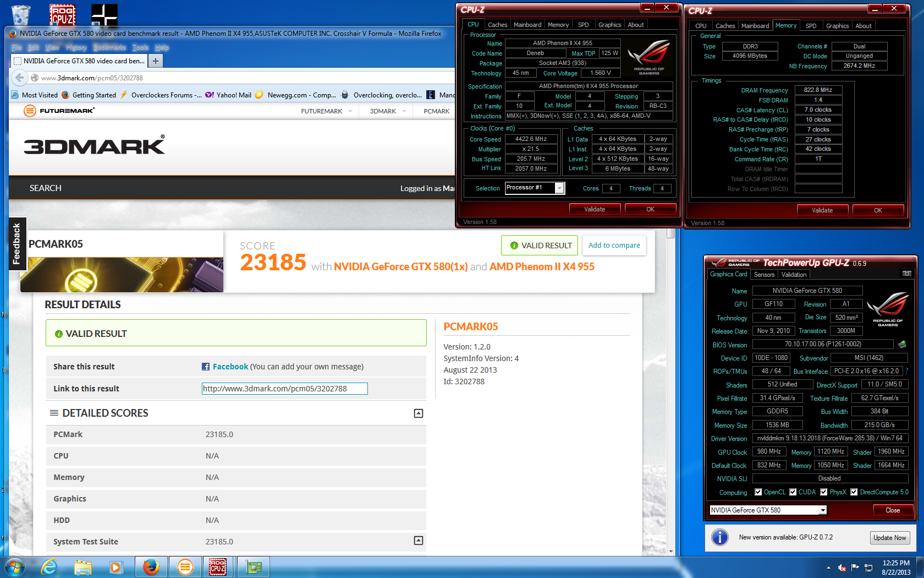Click the muted volume tray icon
Image resolution: width=924 pixels, height=578 pixels.
(842, 568)
